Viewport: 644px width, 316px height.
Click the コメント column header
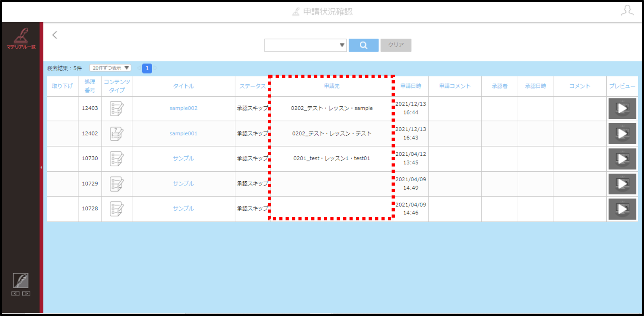579,86
